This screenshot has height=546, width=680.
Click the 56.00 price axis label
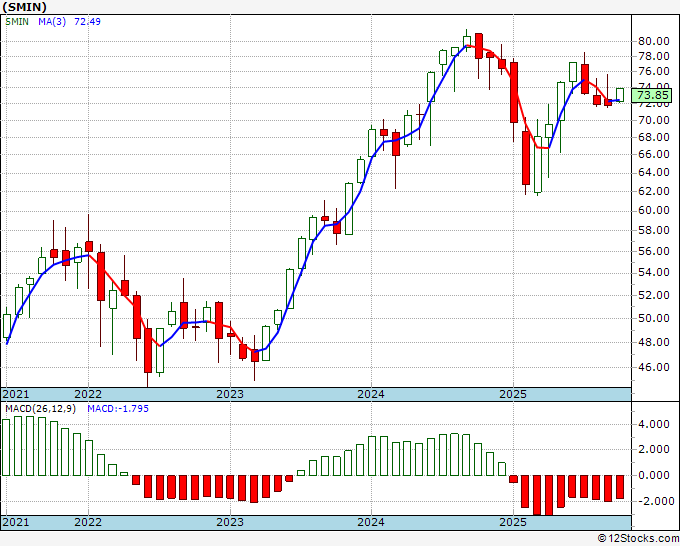(654, 251)
